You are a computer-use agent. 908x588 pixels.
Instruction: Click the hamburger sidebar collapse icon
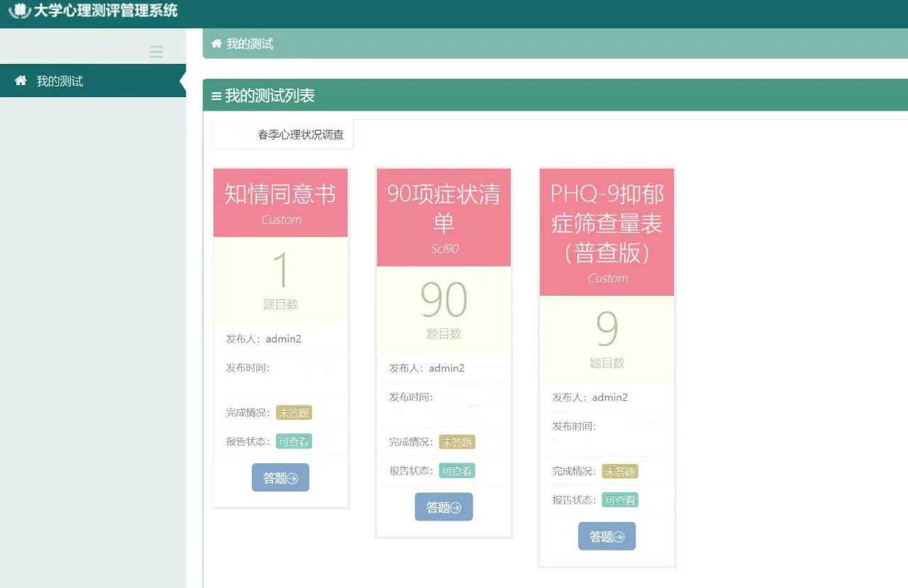pyautogui.click(x=157, y=52)
